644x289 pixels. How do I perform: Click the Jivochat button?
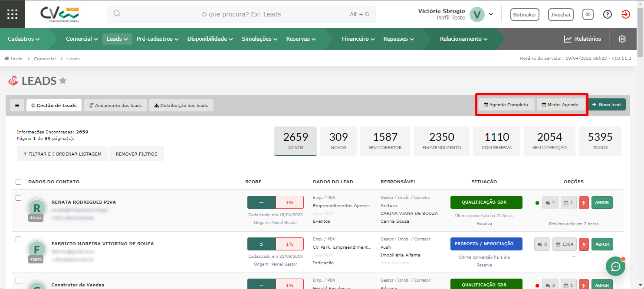pyautogui.click(x=561, y=14)
